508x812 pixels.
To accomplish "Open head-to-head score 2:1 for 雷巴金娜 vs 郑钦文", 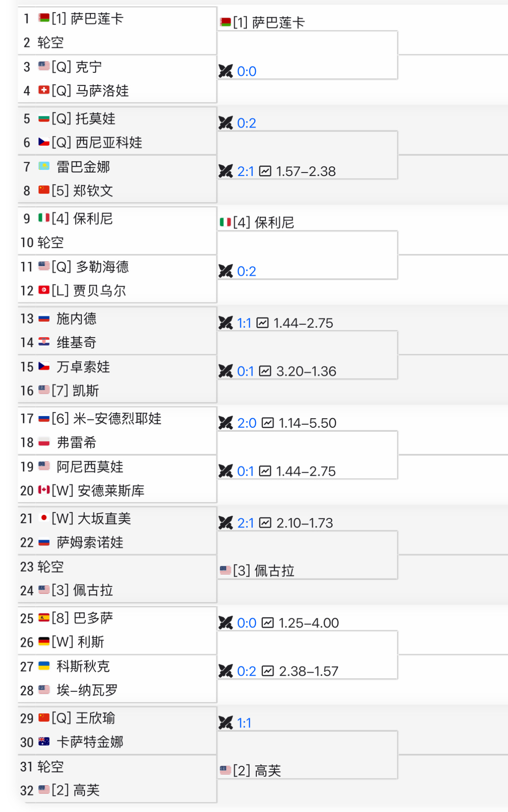I will pyautogui.click(x=246, y=171).
